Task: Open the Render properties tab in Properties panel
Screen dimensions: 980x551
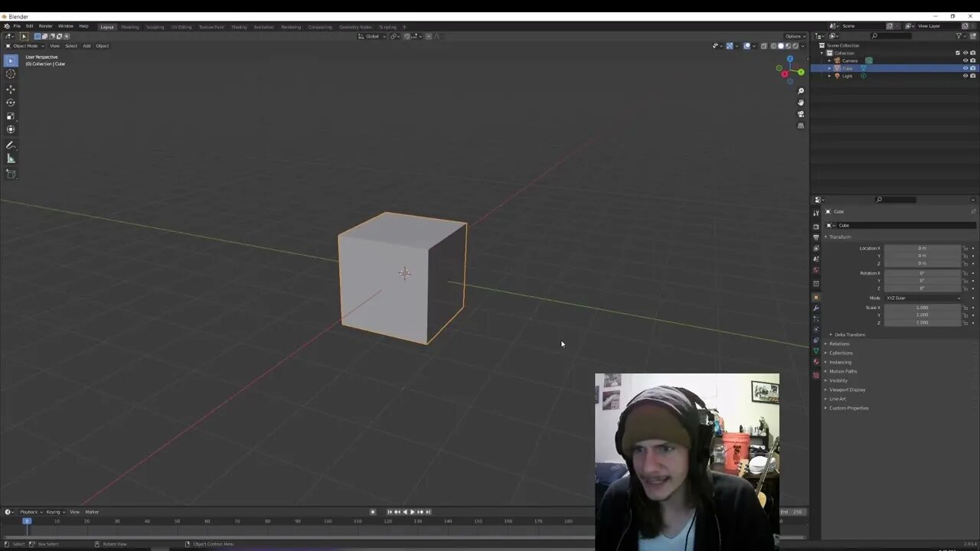Action: tap(815, 227)
